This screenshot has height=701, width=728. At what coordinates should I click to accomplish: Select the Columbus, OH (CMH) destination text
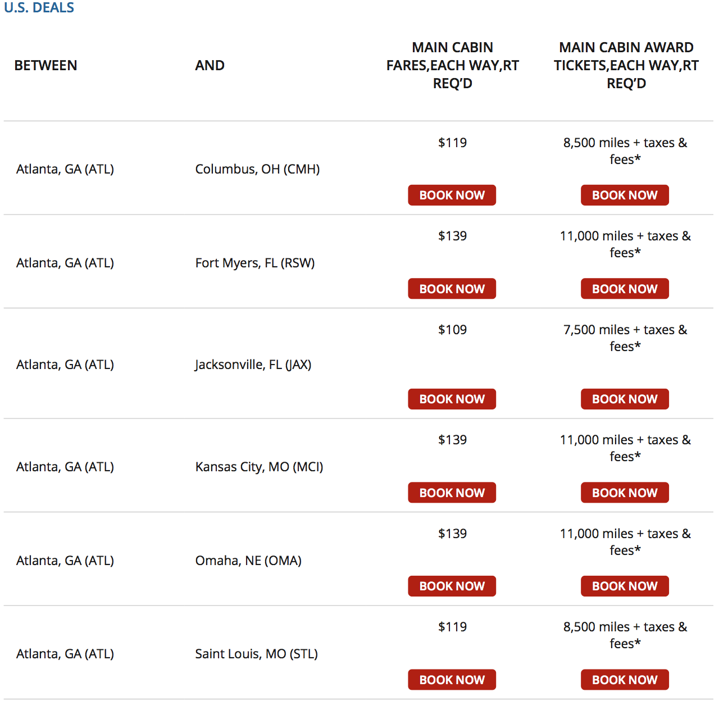257,169
